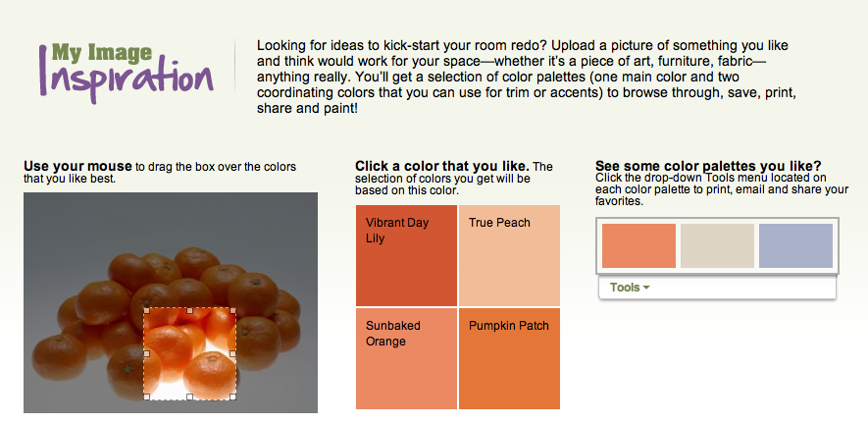Choose the True Peach color tile

click(509, 255)
